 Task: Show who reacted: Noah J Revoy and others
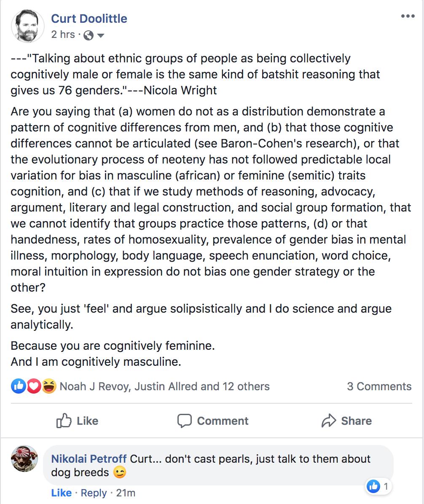pyautogui.click(x=164, y=386)
